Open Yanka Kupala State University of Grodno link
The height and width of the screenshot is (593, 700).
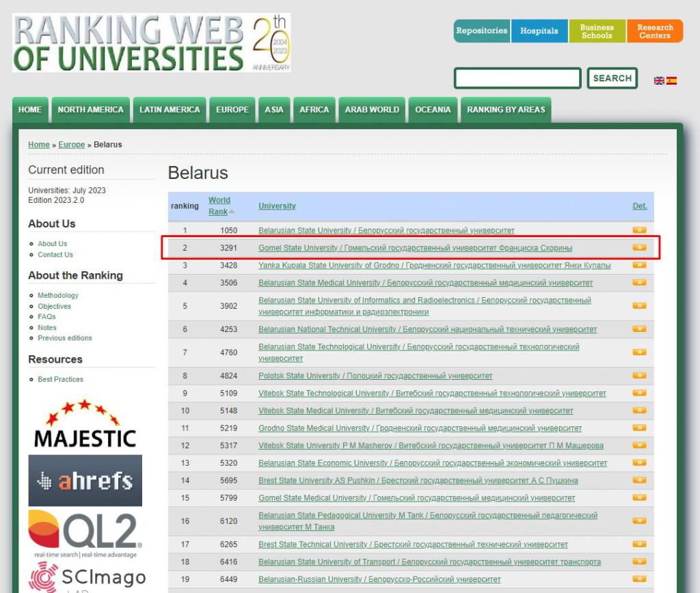(x=434, y=265)
